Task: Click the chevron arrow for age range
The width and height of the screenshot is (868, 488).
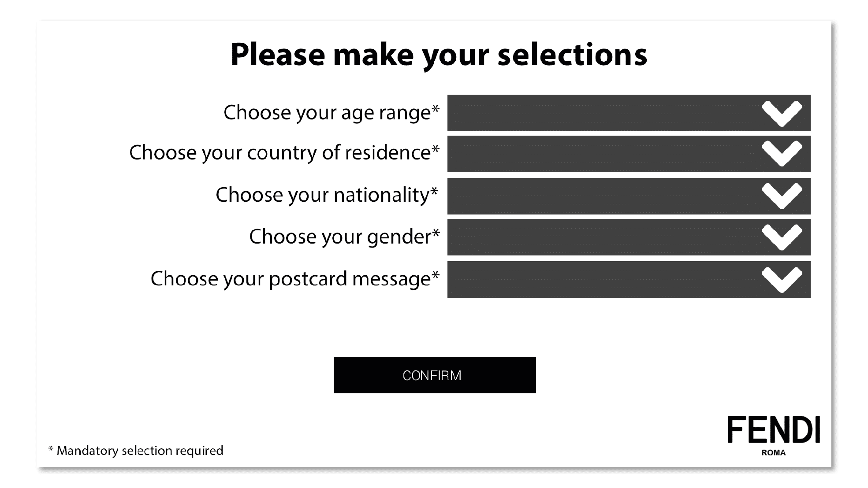Action: click(782, 113)
